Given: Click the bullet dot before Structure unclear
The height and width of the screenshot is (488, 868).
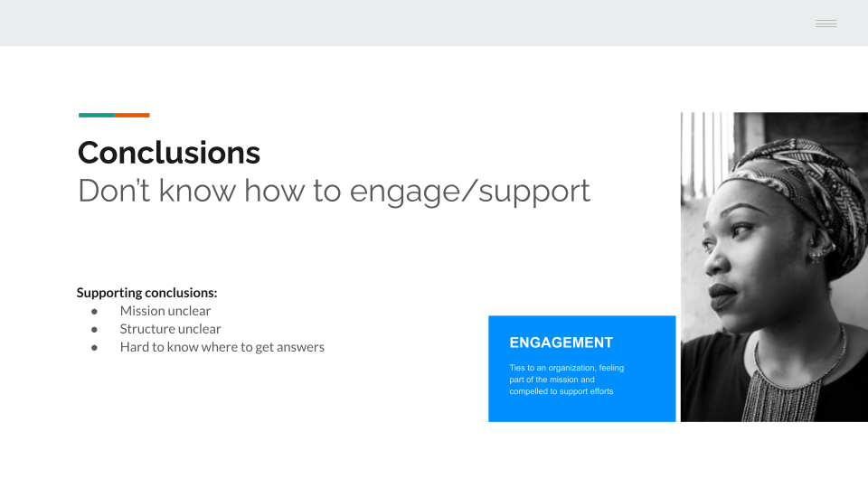Looking at the screenshot, I should [94, 330].
